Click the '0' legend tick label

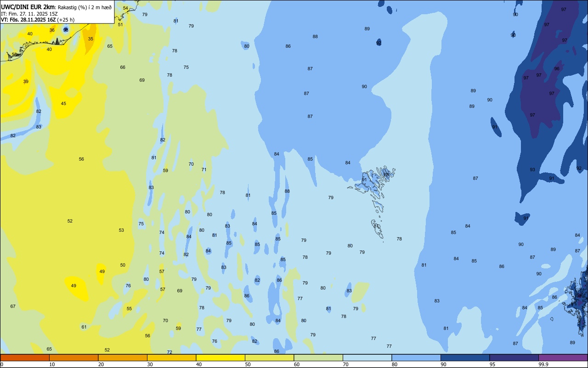pyautogui.click(x=2, y=364)
